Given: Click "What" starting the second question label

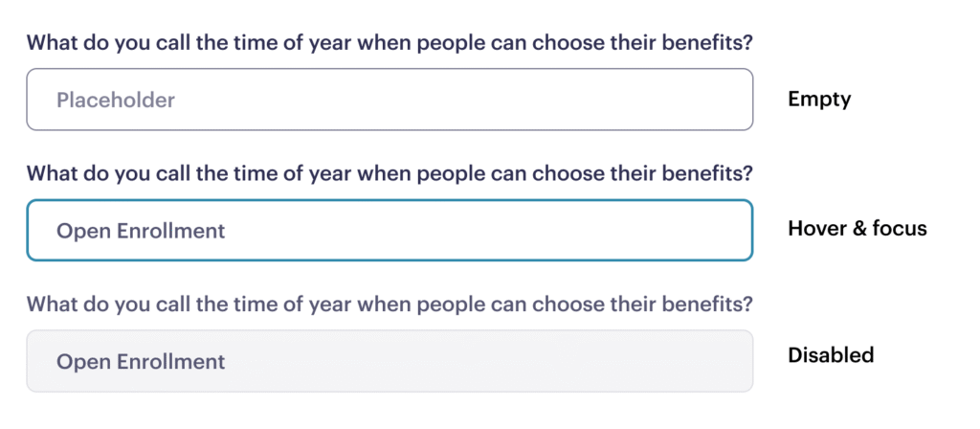Looking at the screenshot, I should coord(50,174).
